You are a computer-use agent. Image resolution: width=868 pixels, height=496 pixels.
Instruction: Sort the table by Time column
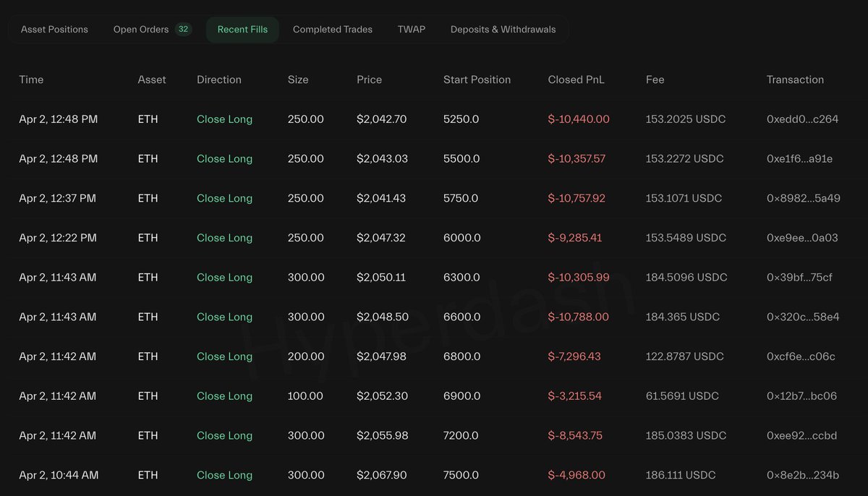(x=31, y=80)
